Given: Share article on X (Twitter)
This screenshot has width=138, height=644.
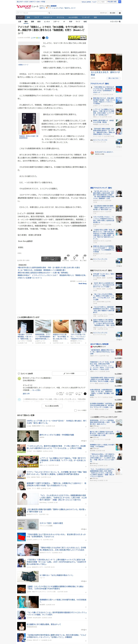Looking at the screenshot, I should 44,38.
